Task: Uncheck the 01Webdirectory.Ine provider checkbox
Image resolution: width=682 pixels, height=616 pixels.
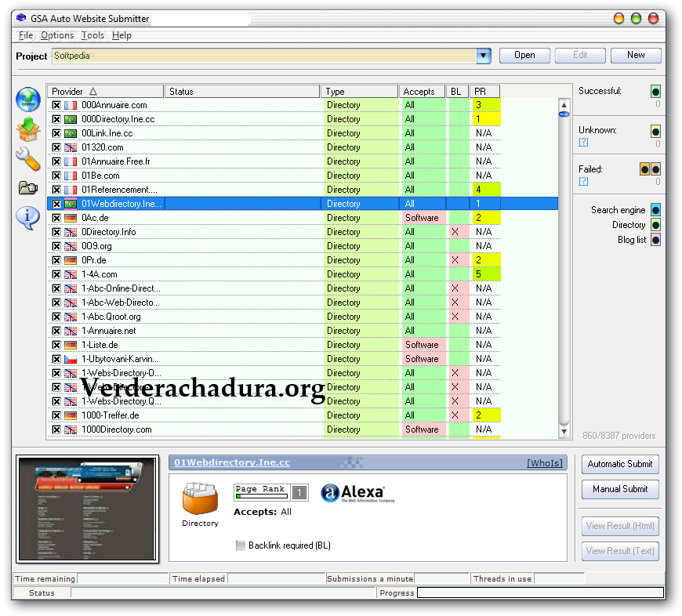Action: pyautogui.click(x=56, y=204)
